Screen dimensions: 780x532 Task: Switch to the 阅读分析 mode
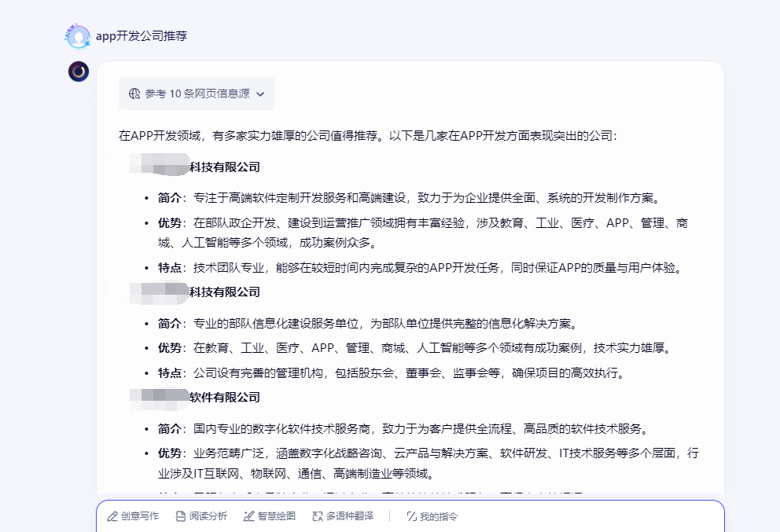click(x=201, y=516)
